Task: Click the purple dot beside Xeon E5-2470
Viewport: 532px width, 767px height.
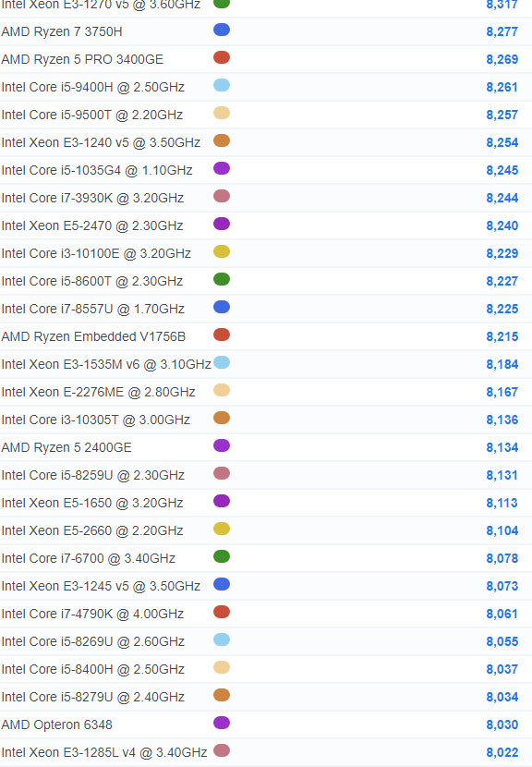Action: click(x=222, y=224)
